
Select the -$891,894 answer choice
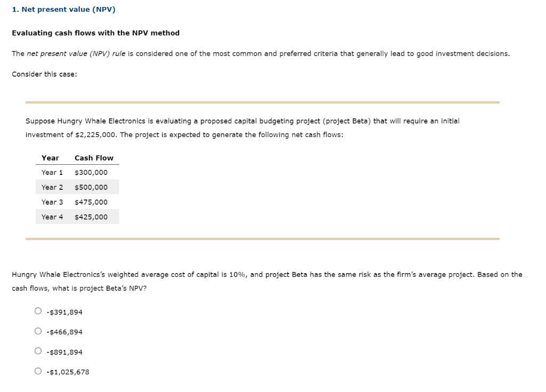pos(38,351)
